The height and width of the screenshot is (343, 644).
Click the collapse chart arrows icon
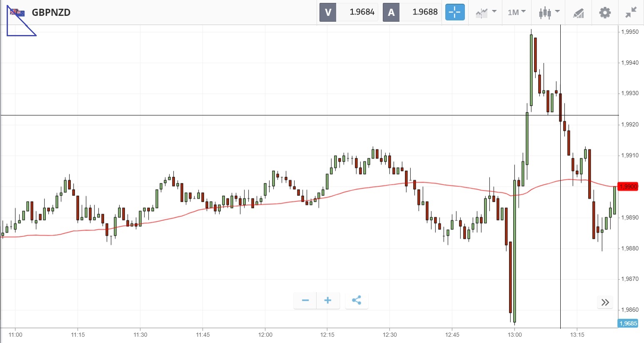point(631,13)
